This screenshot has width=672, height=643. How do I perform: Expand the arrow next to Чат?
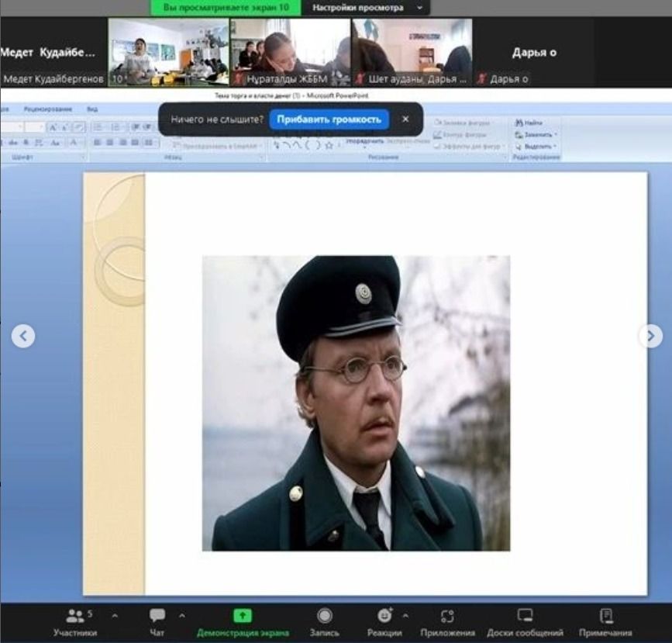pos(182,616)
